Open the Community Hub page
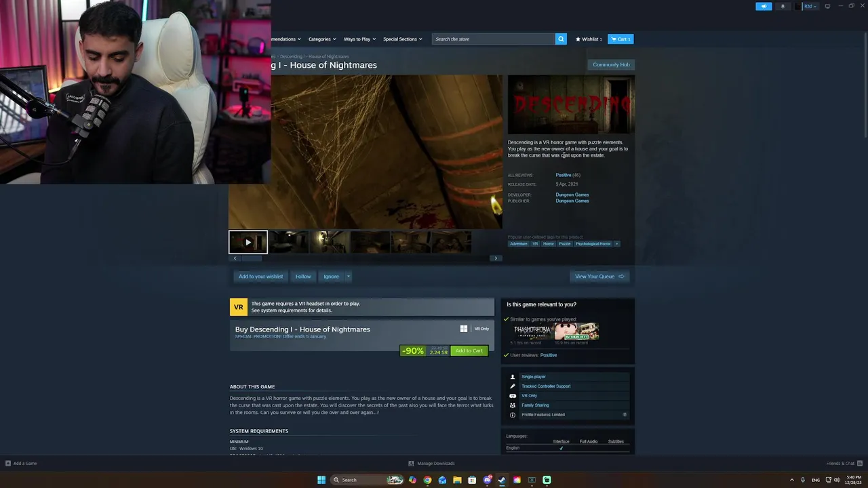The image size is (868, 488). coord(611,64)
